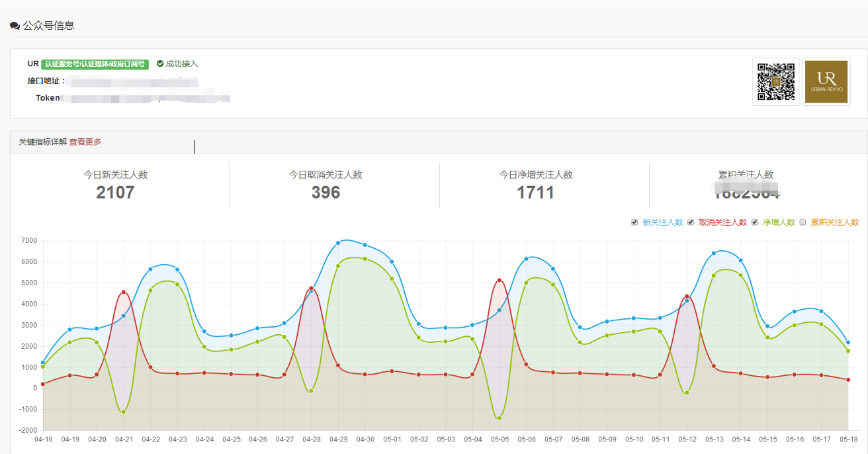Click the green low point on 04-21
The height and width of the screenshot is (454, 868).
tap(124, 412)
